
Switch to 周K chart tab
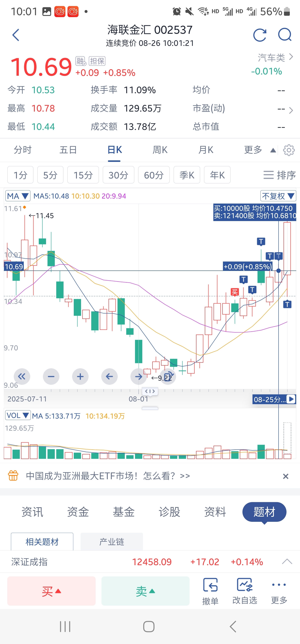[160, 150]
